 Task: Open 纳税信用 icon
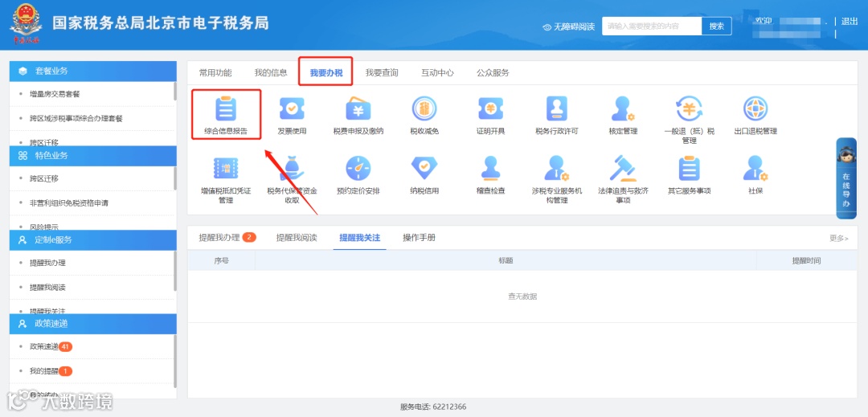point(424,168)
